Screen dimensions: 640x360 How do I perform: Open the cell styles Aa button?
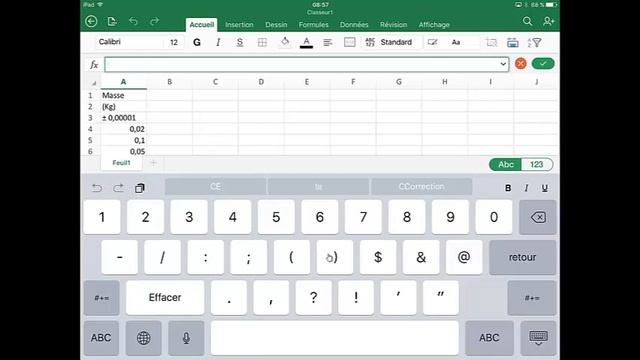pyautogui.click(x=456, y=42)
